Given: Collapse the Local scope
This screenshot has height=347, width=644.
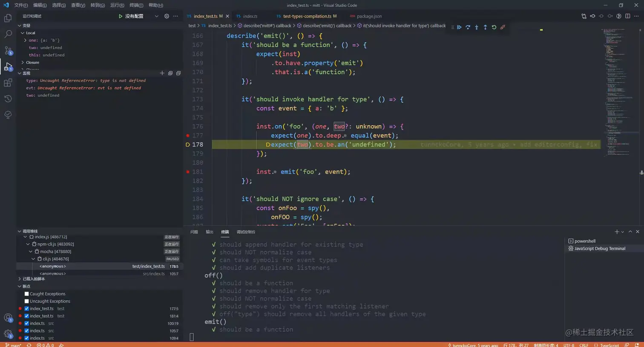Looking at the screenshot, I should click(23, 33).
